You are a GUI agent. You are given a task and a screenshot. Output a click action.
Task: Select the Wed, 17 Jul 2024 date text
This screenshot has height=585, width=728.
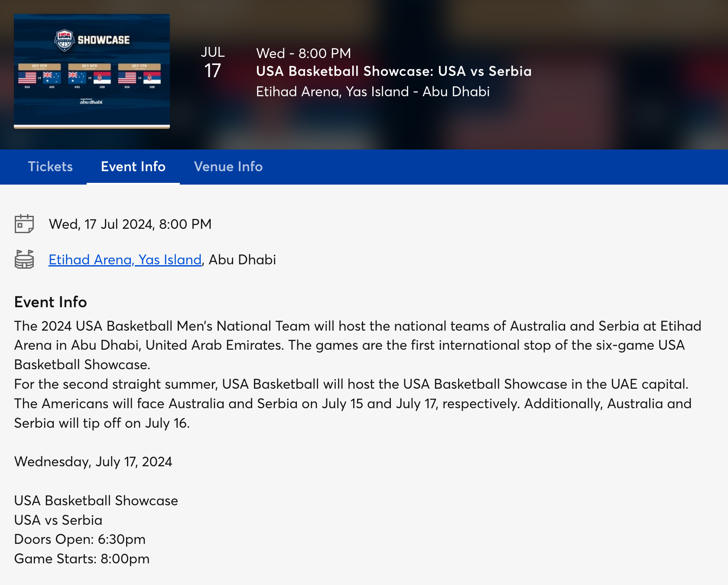[x=130, y=224]
